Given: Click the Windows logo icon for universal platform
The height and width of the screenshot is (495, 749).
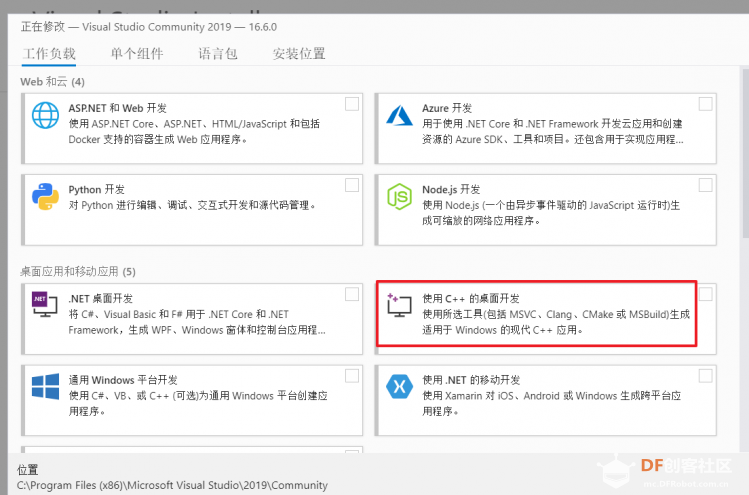Looking at the screenshot, I should [x=45, y=386].
